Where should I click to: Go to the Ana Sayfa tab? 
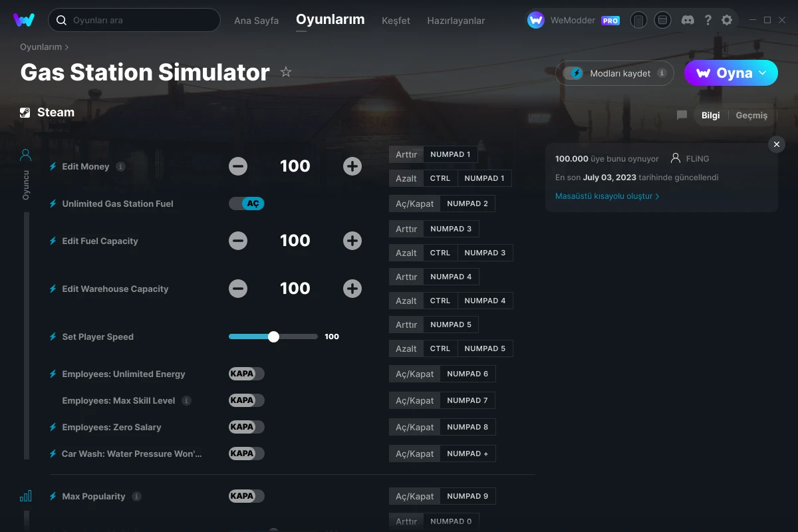[x=256, y=21]
